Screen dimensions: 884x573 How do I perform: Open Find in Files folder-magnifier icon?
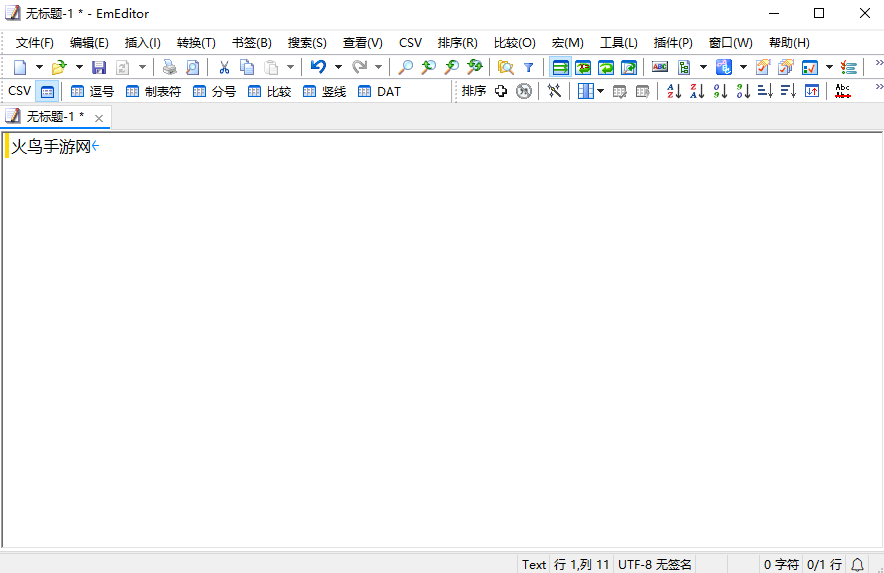(506, 68)
